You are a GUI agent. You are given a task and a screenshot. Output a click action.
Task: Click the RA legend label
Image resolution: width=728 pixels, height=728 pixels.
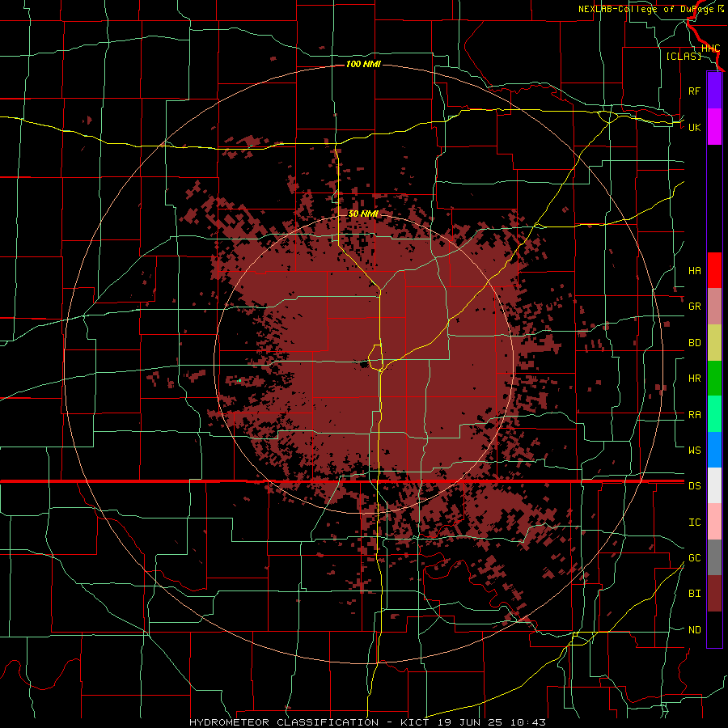pos(694,415)
